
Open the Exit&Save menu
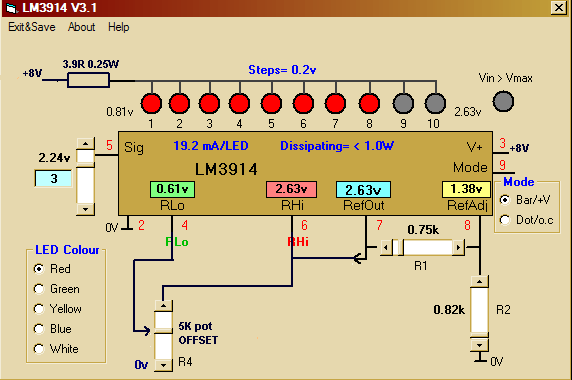(x=32, y=27)
